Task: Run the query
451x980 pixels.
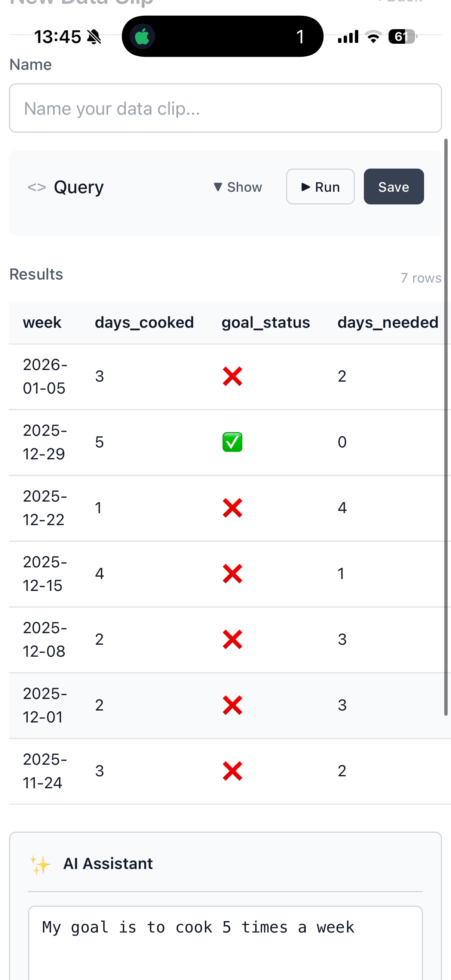Action: 320,187
